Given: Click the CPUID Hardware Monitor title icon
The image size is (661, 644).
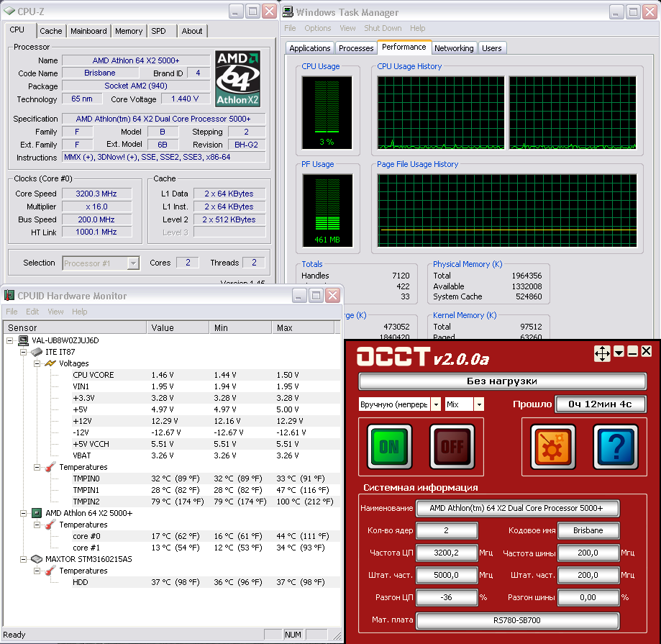Looking at the screenshot, I should (9, 295).
